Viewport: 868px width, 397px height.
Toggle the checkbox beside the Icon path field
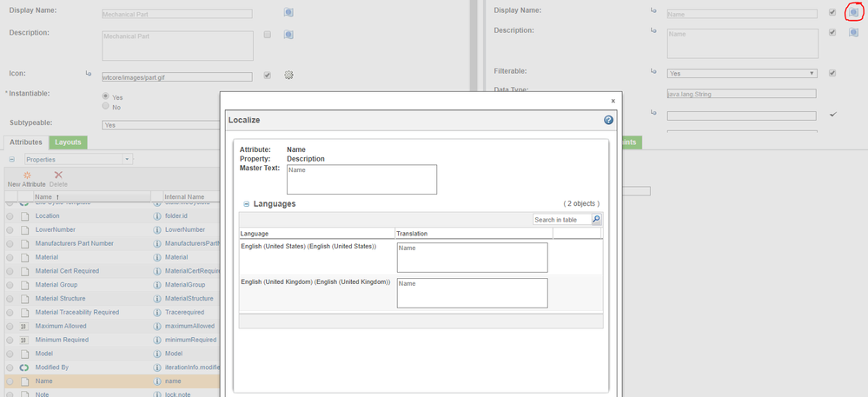click(x=268, y=76)
